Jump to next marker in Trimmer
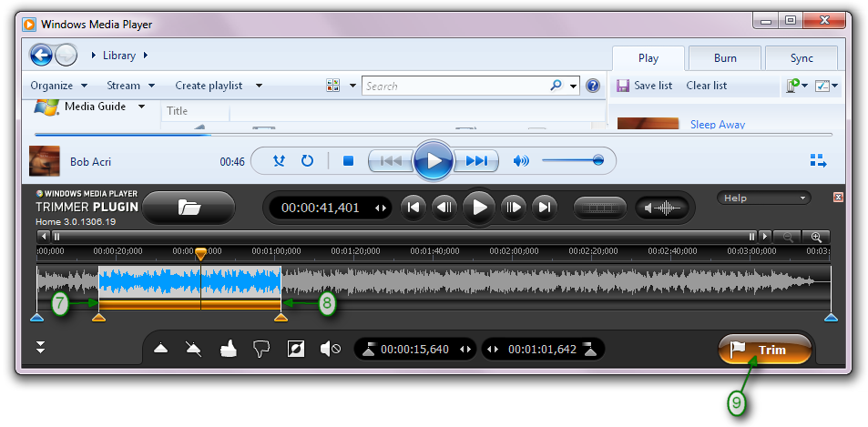Screen dimensions: 868x427 pos(545,208)
